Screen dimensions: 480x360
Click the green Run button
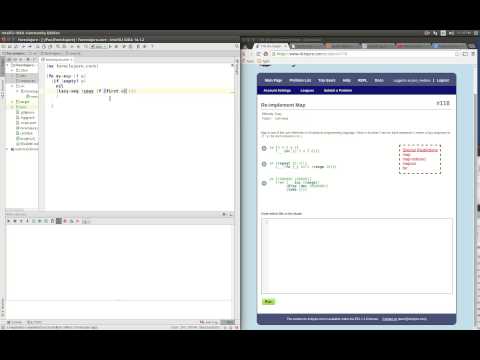click(x=268, y=301)
